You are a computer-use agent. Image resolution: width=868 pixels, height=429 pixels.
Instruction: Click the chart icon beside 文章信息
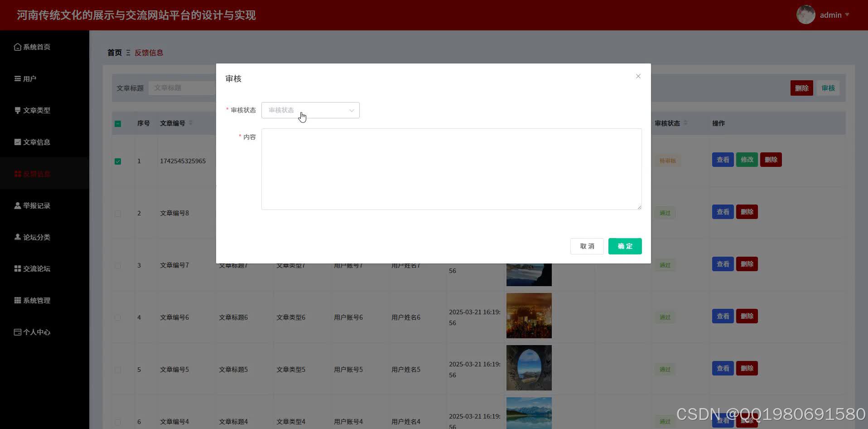tap(18, 142)
